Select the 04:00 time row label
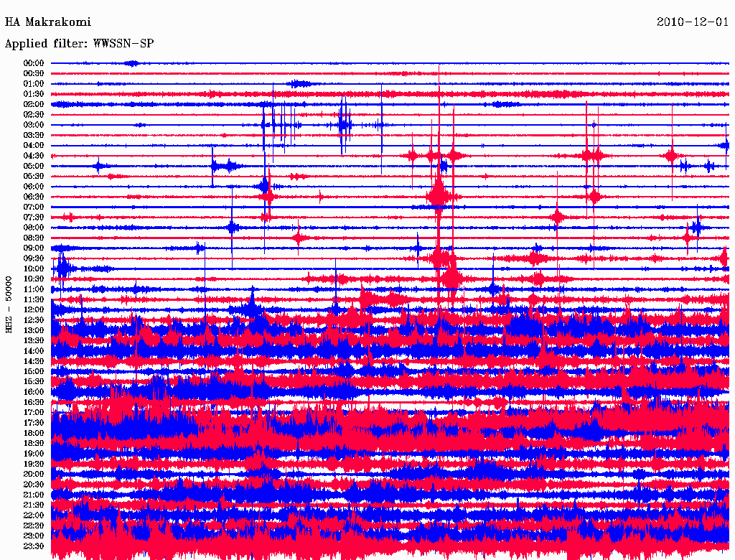The height and width of the screenshot is (560, 735). click(x=34, y=146)
